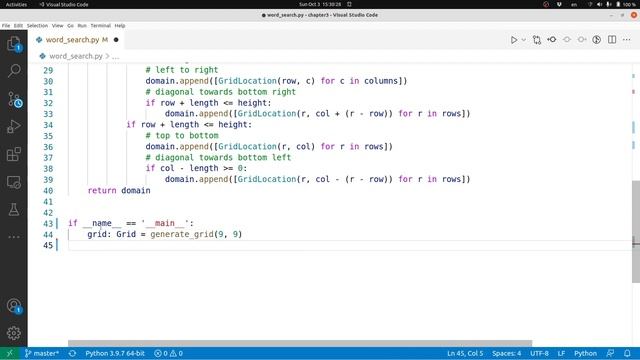Open the Source Control view
The width and height of the screenshot is (640, 360).
[14, 99]
